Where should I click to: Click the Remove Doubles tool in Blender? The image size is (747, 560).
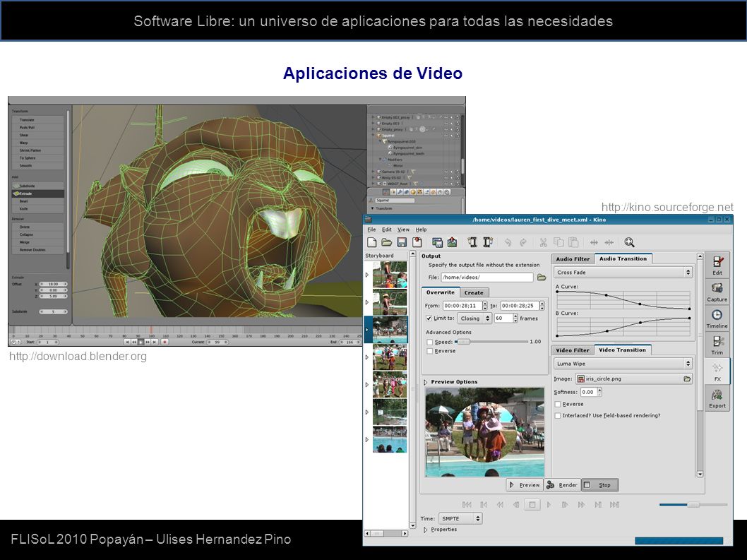(38, 250)
